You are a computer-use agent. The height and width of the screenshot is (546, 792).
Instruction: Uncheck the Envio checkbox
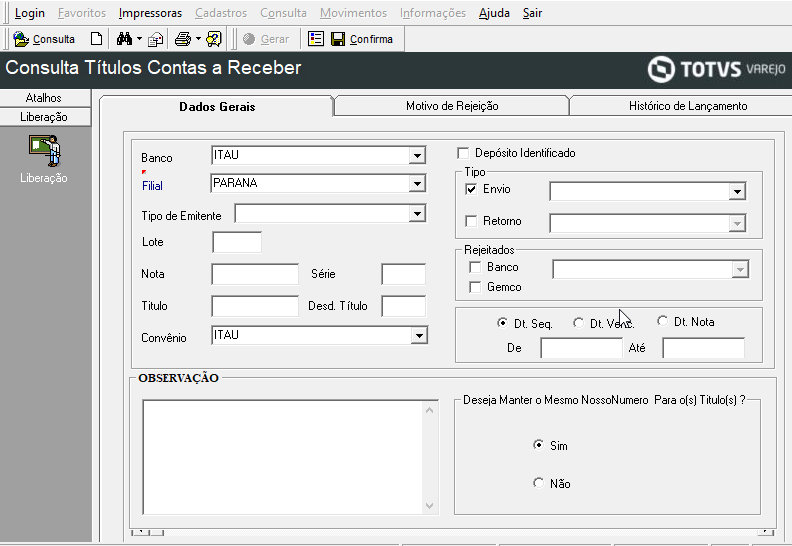[471, 189]
